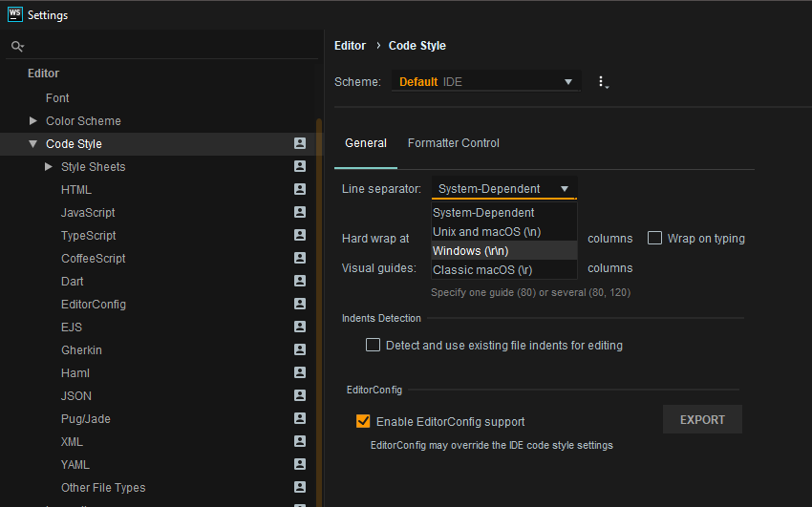Enable Wrap on typing checkbox
This screenshot has height=507, width=812.
pos(655,239)
